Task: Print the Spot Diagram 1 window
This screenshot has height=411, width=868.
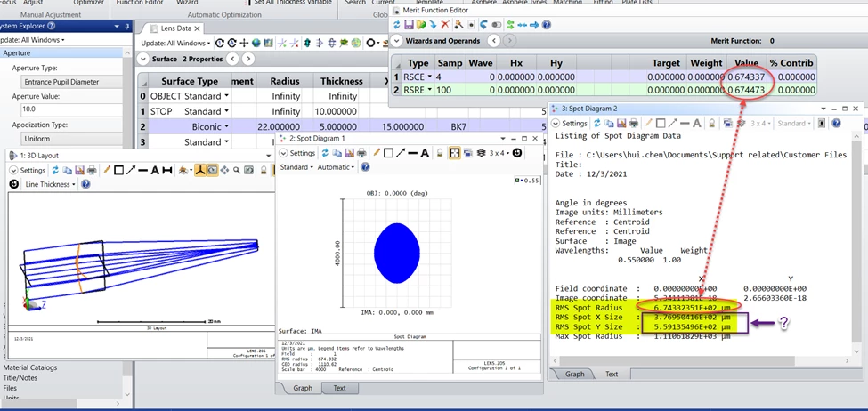Action: click(x=361, y=153)
